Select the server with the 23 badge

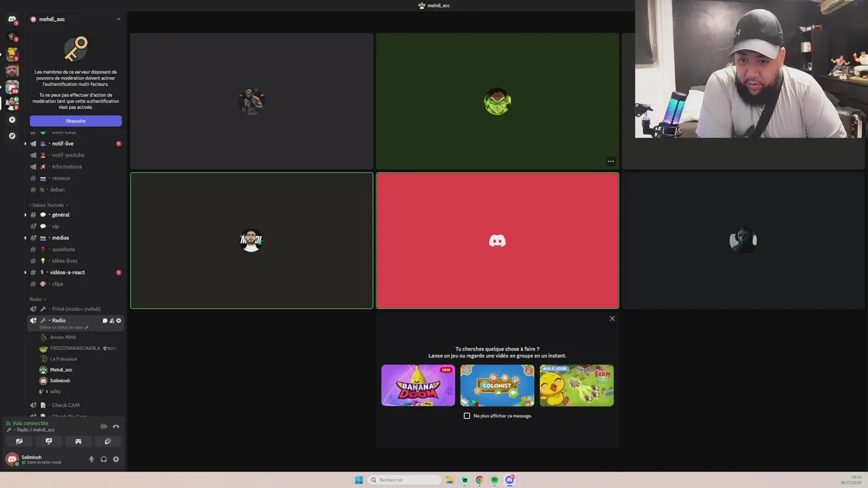tap(12, 87)
